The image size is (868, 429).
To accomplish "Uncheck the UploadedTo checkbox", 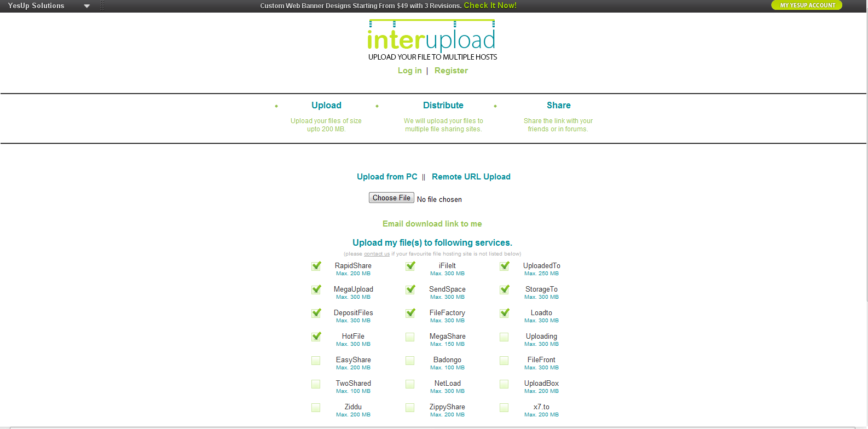I will coord(504,266).
